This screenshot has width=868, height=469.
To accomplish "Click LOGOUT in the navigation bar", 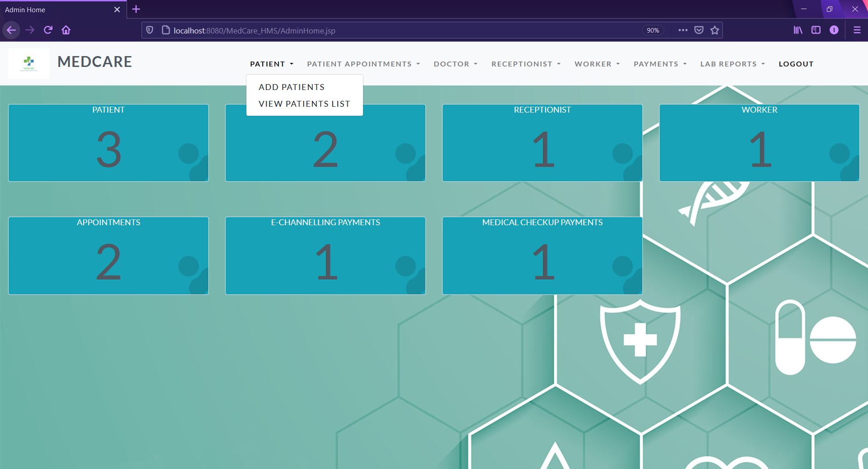I will click(796, 64).
